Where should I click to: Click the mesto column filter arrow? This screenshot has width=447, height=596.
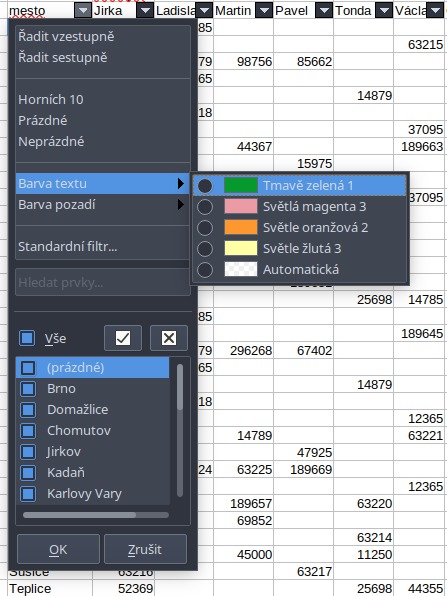coord(83,10)
